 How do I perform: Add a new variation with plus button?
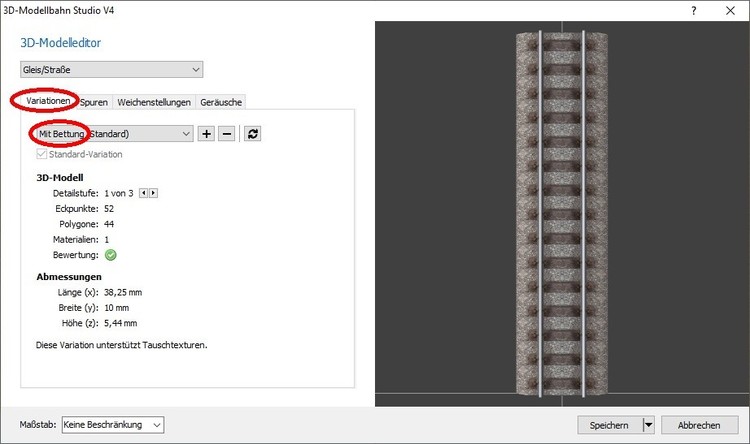206,134
